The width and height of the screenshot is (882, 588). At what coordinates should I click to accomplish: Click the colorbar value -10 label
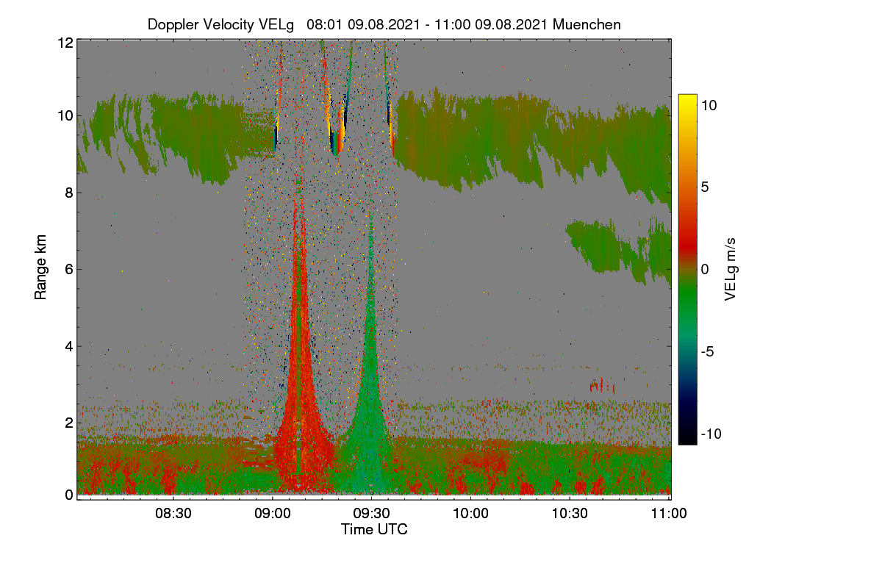[x=712, y=434]
